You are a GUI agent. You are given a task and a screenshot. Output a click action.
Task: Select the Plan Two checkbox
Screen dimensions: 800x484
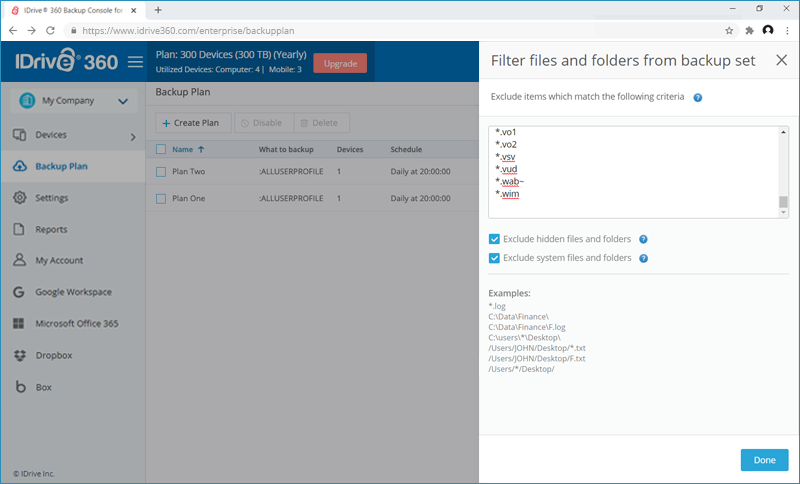pos(161,171)
